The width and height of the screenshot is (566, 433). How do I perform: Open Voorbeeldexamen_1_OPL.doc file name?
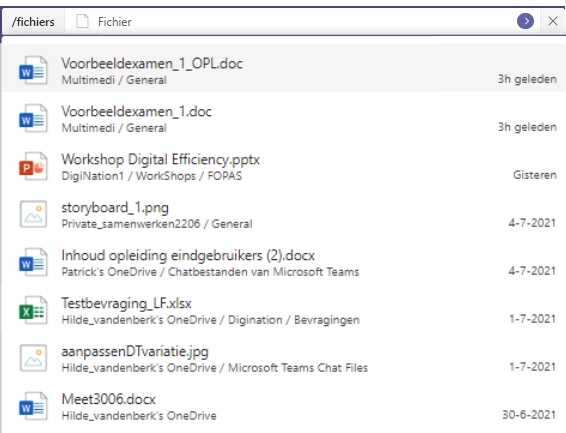152,64
